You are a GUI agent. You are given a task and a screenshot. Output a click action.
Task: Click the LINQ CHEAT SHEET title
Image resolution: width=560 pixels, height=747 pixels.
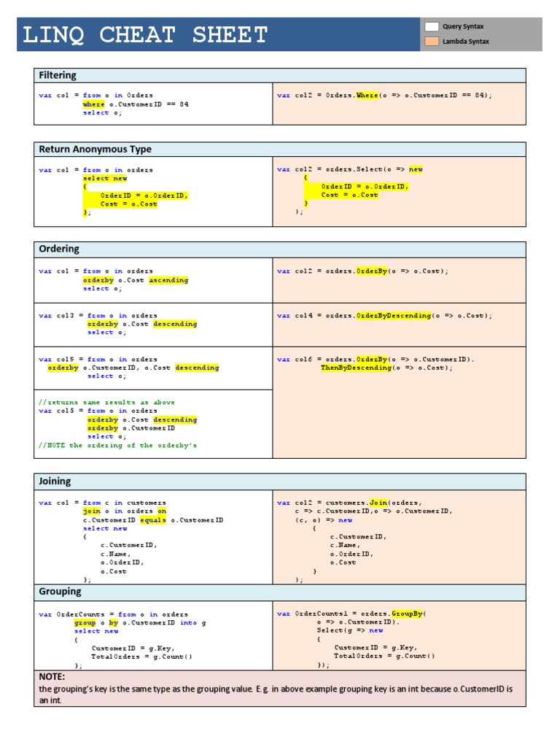click(146, 34)
